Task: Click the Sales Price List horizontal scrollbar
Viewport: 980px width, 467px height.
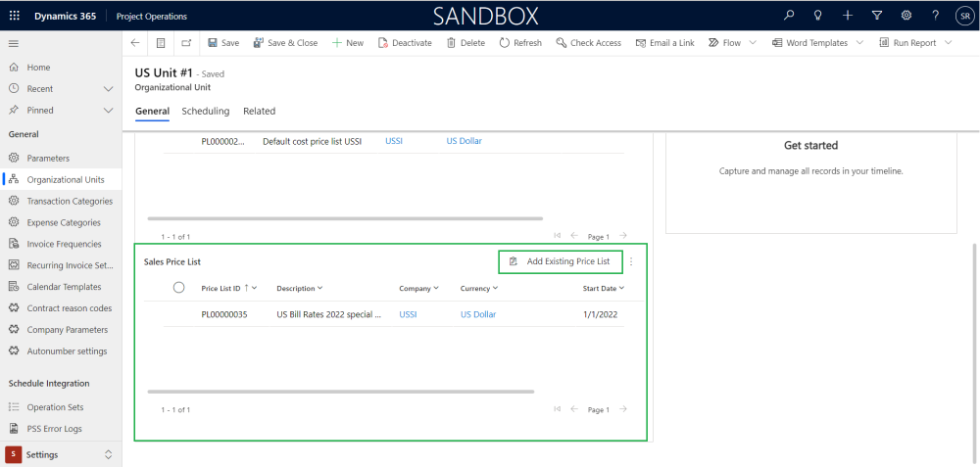Action: (x=341, y=392)
